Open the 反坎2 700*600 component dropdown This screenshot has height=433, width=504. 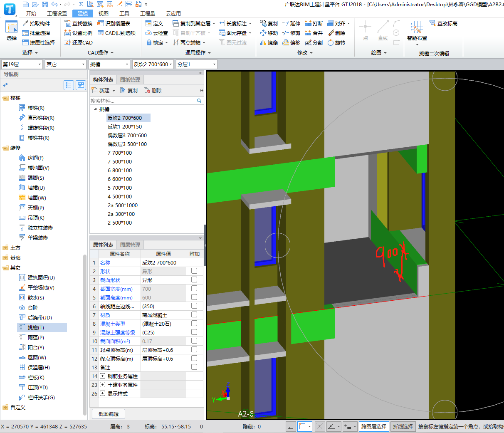pyautogui.click(x=153, y=64)
